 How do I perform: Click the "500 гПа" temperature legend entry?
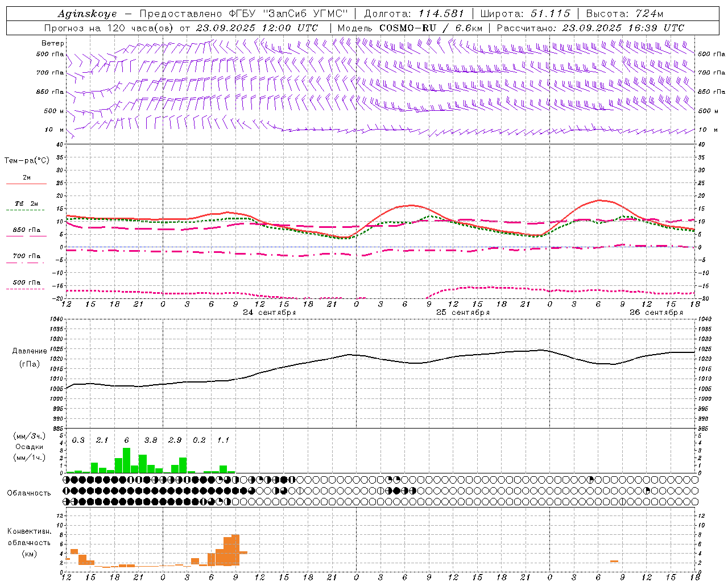[27, 282]
